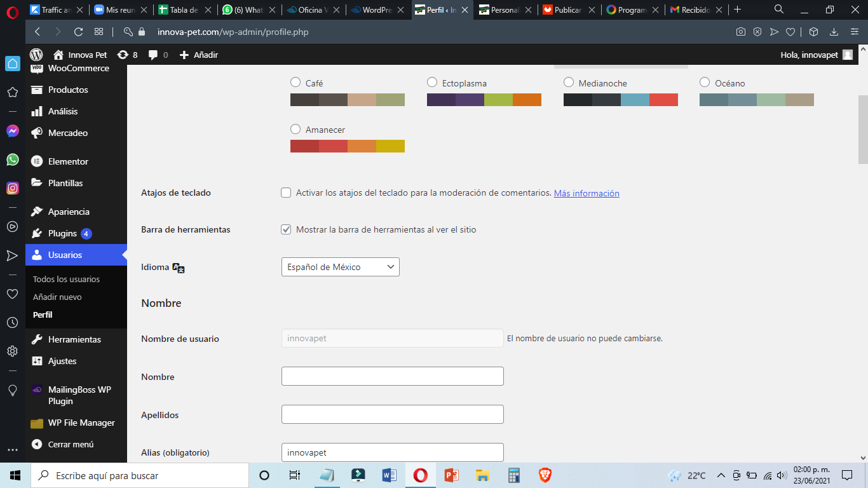This screenshot has height=488, width=868.
Task: Click the Apellidos input field
Action: point(393,414)
